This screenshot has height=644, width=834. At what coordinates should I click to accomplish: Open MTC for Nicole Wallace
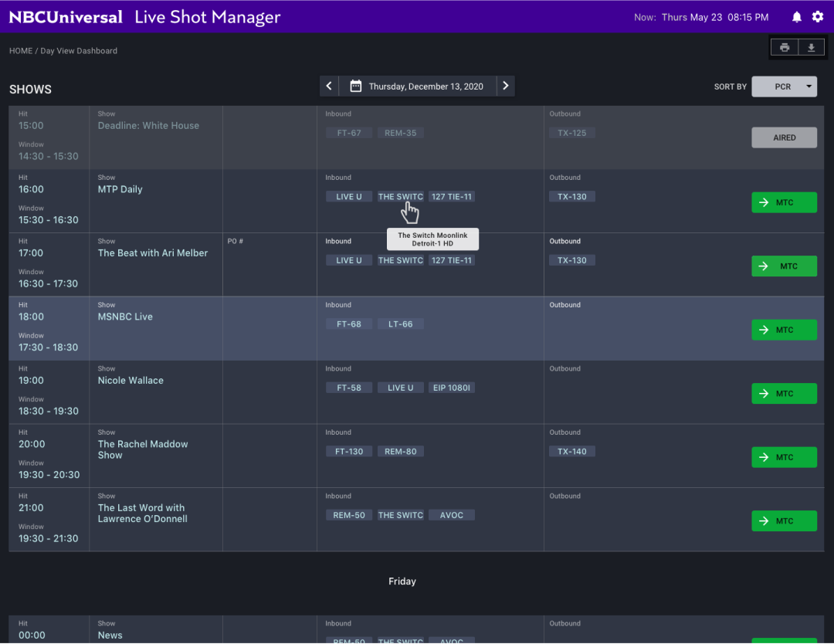coord(784,394)
